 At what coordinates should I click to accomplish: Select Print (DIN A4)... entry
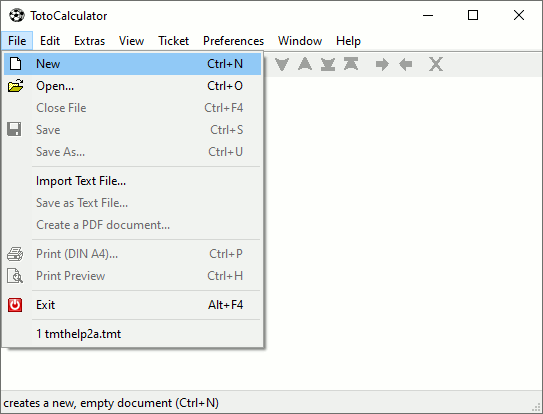point(132,254)
